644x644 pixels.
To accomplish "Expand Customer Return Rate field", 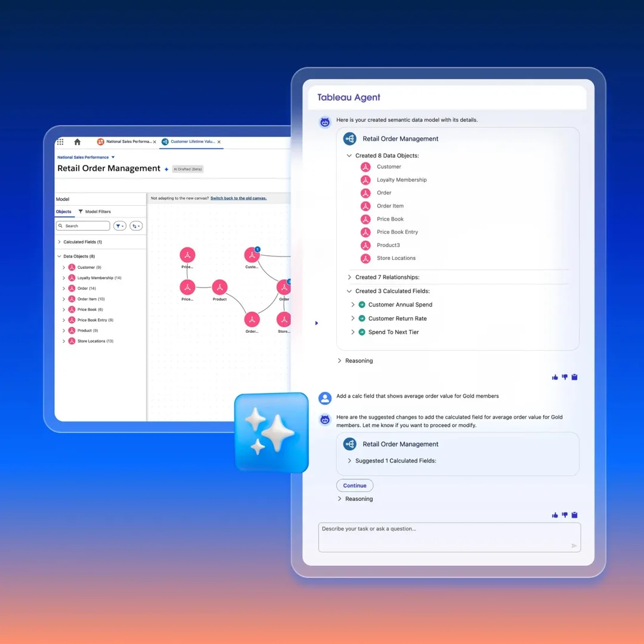I will coord(353,318).
